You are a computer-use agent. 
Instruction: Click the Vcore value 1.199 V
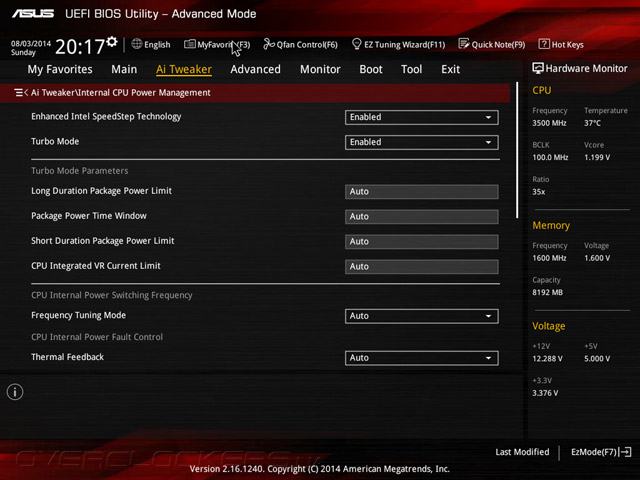click(x=597, y=157)
